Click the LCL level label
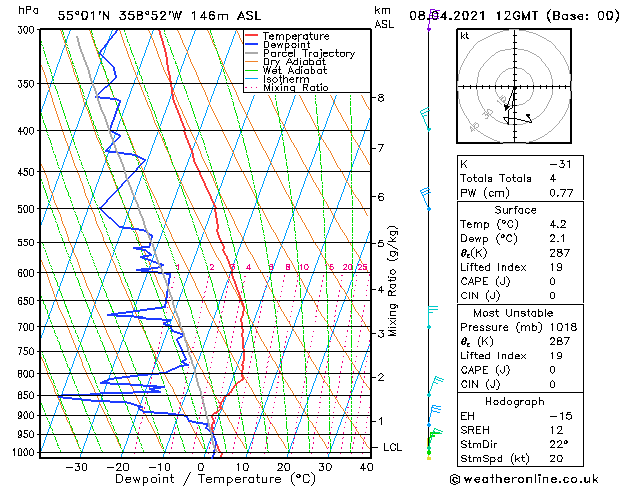Image resolution: width=629 pixels, height=486 pixels. tap(392, 447)
